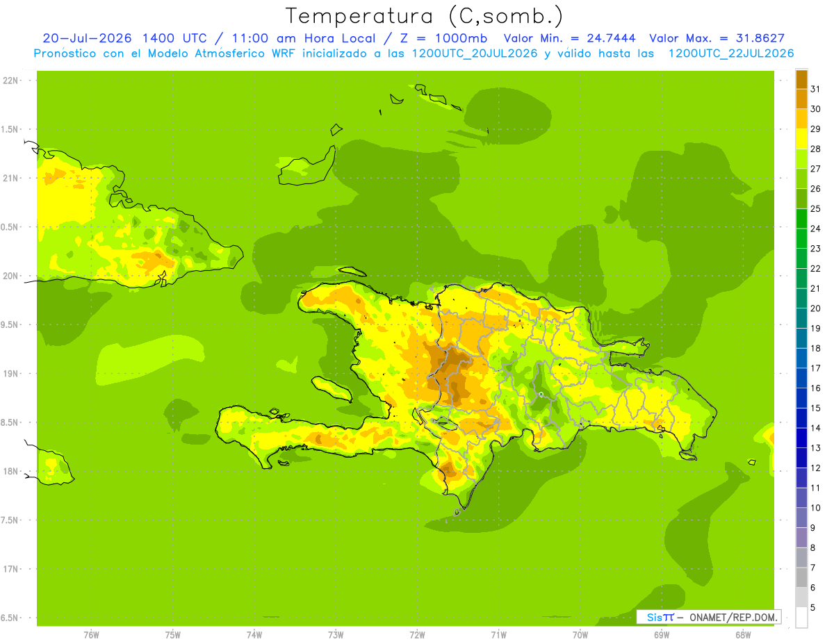The height and width of the screenshot is (644, 834).
Task: Select the 'Valor Max. = 31.8627' readout
Action: pyautogui.click(x=717, y=38)
